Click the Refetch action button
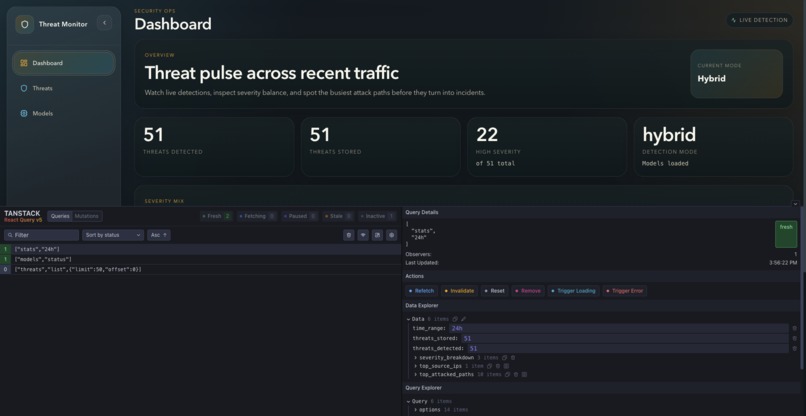 (x=422, y=291)
